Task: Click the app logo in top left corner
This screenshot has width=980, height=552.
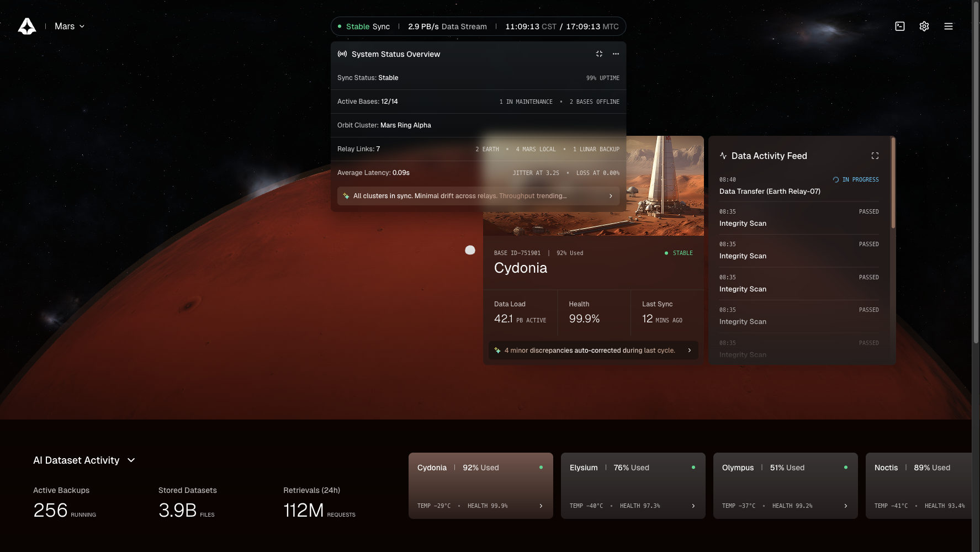Action: [28, 25]
